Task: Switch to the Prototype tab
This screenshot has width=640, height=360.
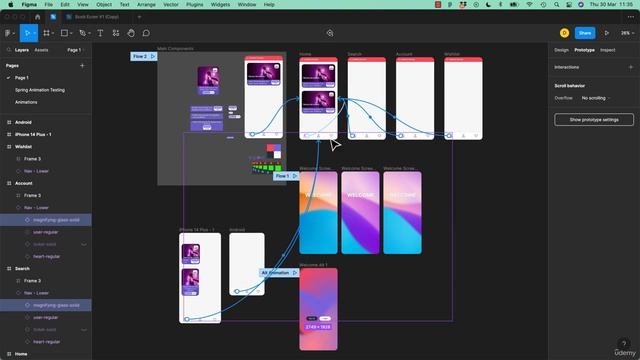Action: click(584, 50)
